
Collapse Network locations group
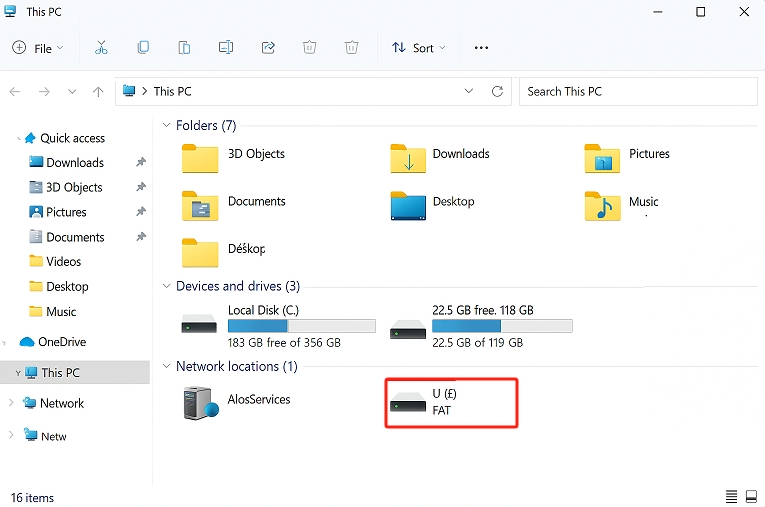pyautogui.click(x=166, y=366)
